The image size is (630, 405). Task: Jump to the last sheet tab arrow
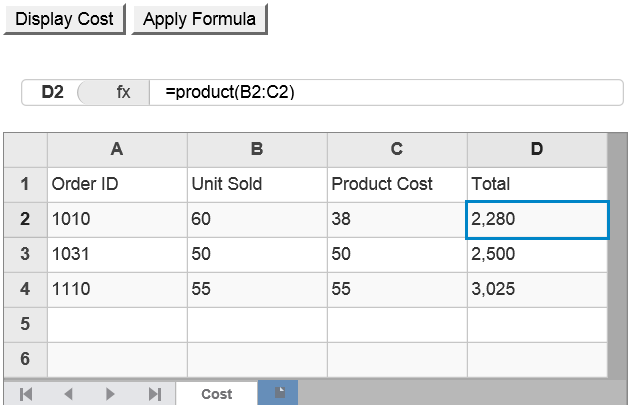[155, 394]
